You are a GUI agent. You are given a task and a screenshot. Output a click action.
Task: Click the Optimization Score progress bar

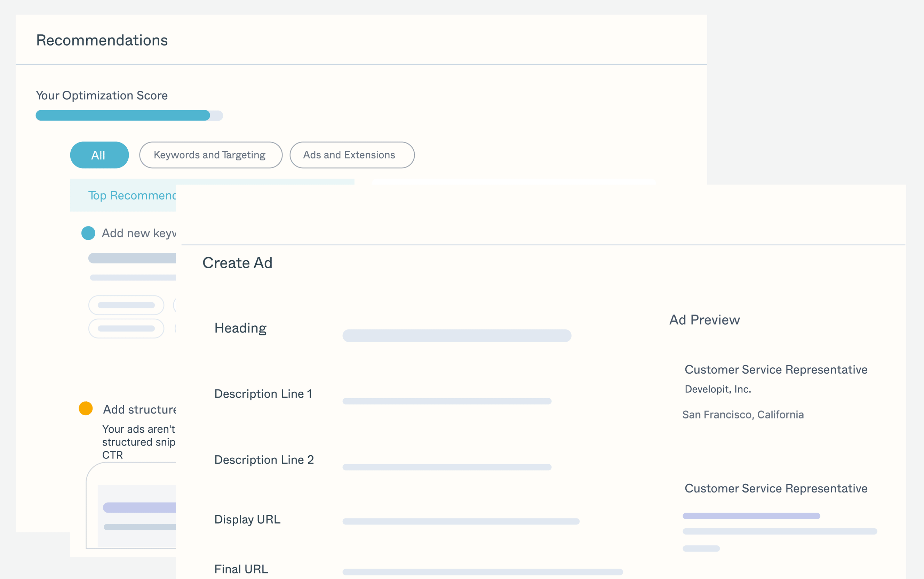click(129, 115)
